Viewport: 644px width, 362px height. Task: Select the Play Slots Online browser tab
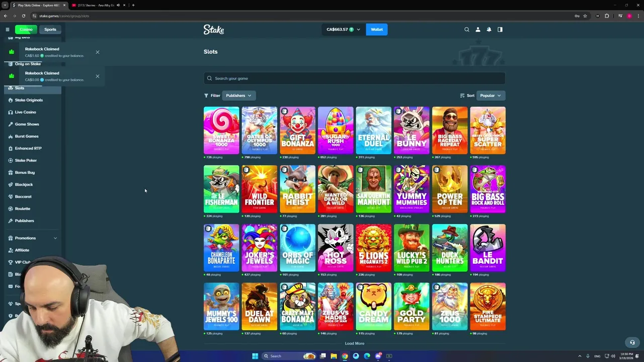(39, 5)
